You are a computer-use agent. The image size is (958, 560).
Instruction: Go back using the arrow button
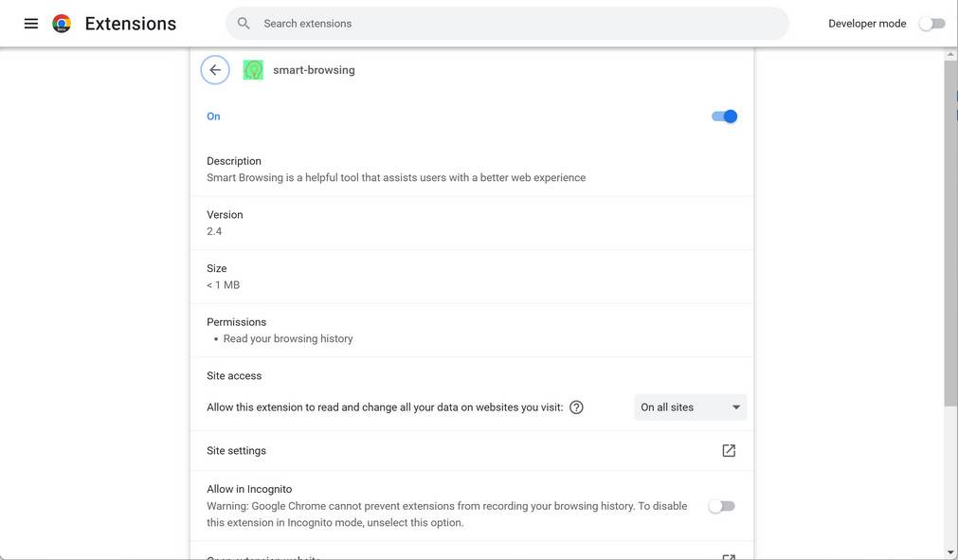[215, 70]
